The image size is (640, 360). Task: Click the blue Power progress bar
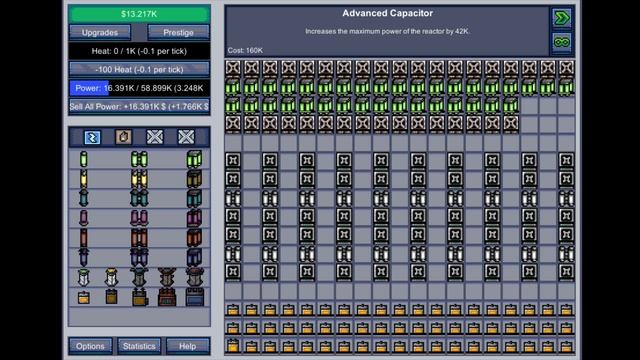139,88
